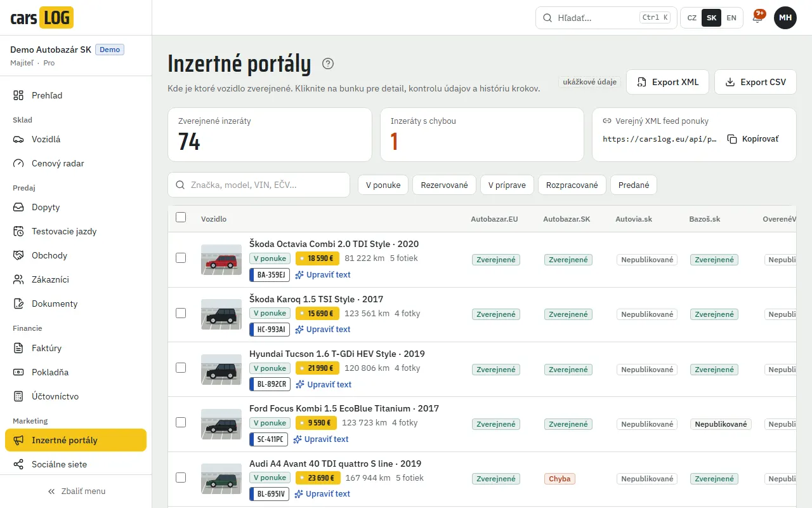
Task: Click Ford Focus Bazoš.sk Nepublikované badge
Action: click(x=721, y=424)
